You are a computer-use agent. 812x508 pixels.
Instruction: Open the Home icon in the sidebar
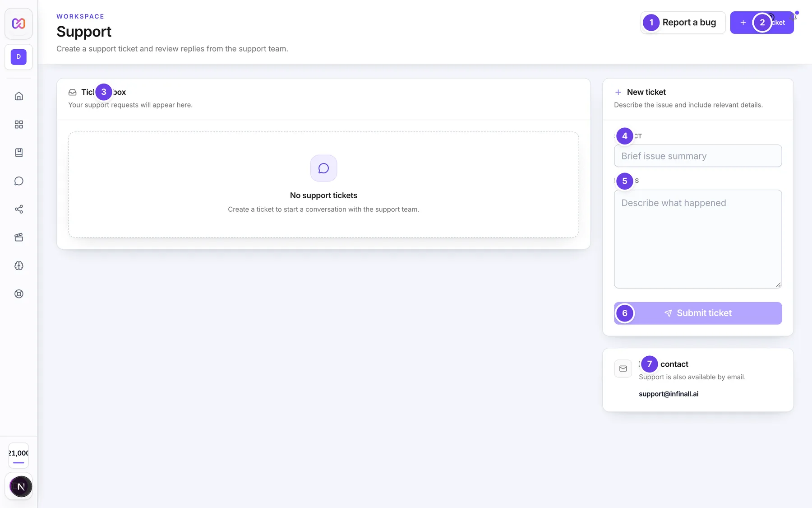click(18, 96)
